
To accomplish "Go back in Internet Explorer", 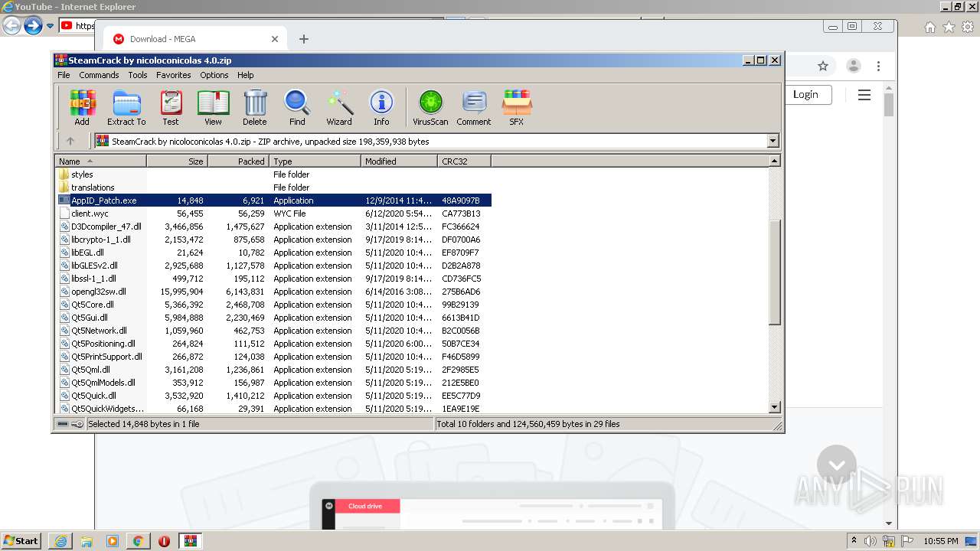I will pos(11,26).
